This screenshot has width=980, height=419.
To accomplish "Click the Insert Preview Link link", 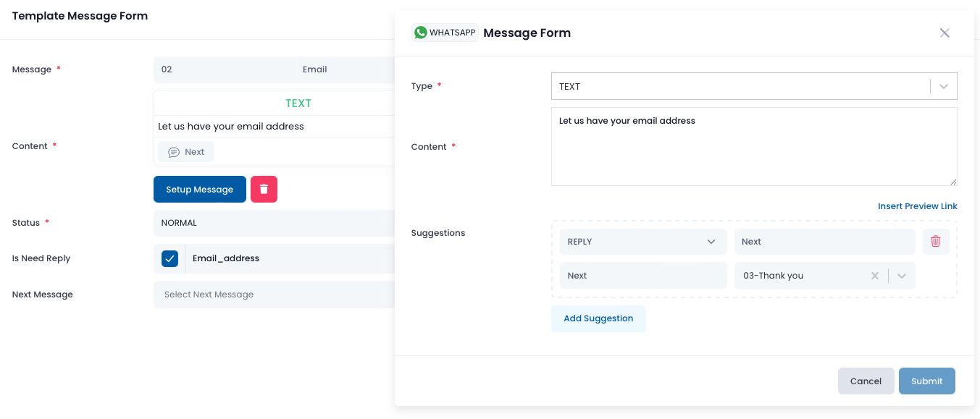I will (x=918, y=206).
